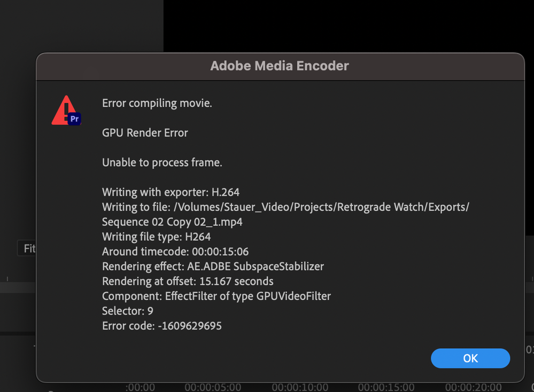
Task: Open the Fit zoom level dropdown
Action: pyautogui.click(x=28, y=248)
